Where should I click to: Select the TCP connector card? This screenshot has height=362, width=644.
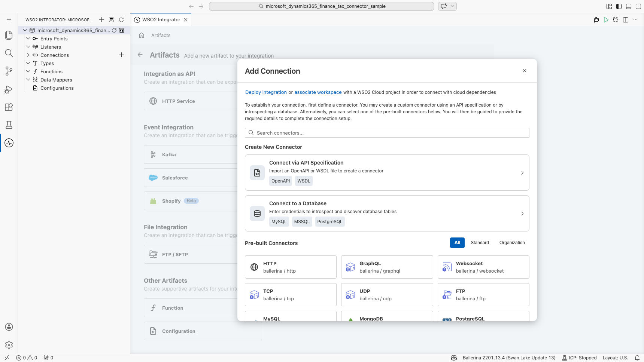tap(291, 295)
